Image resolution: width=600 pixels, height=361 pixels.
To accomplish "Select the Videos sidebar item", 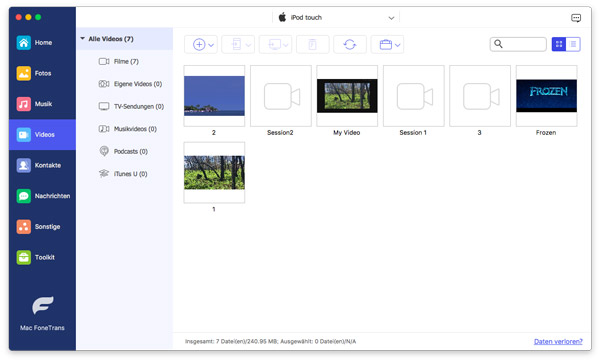I will 42,134.
